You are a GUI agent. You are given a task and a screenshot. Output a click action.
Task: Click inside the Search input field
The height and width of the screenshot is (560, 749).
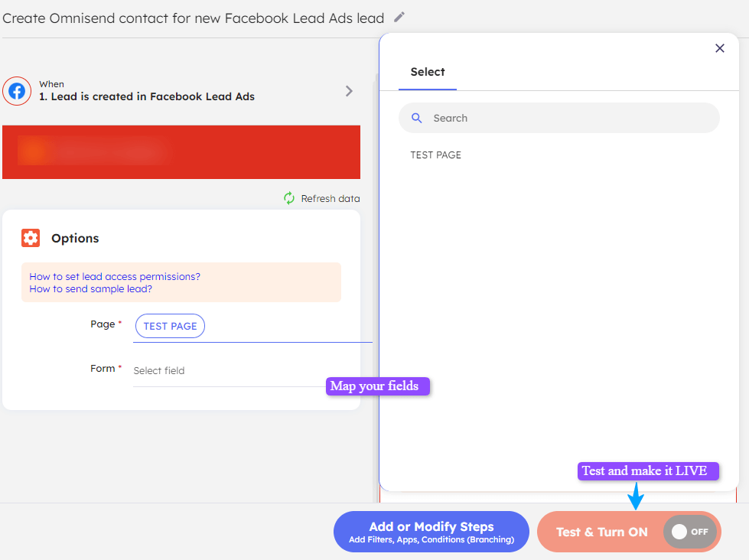(558, 118)
